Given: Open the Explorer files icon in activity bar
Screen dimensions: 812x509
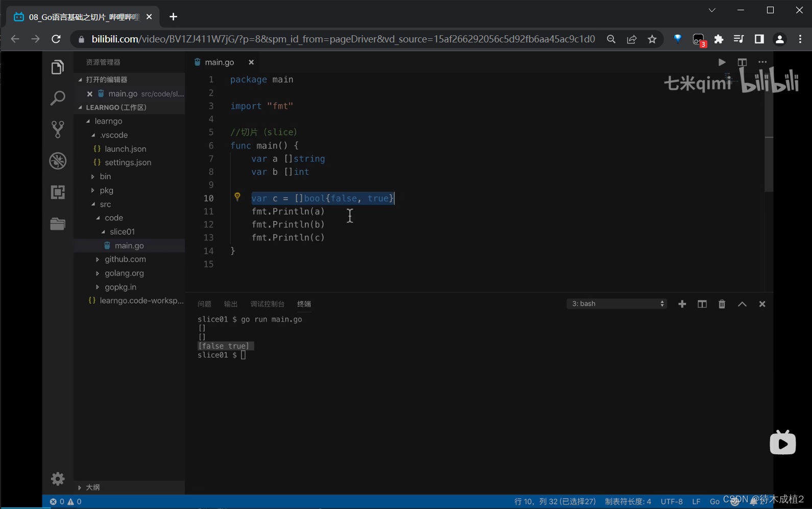Looking at the screenshot, I should (58, 67).
